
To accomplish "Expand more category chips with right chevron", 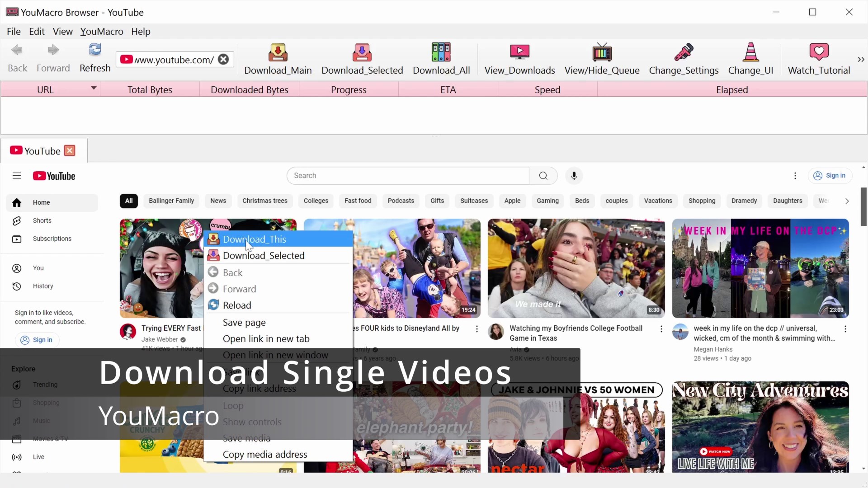I will 847,201.
